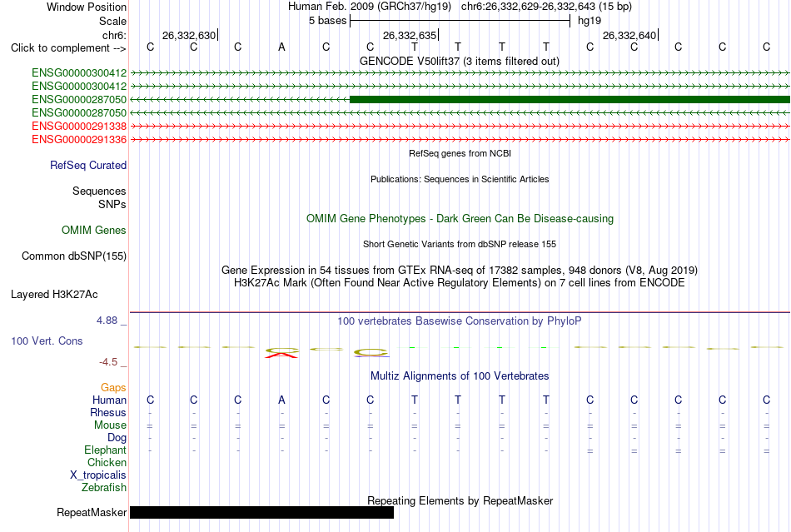Screen dimensions: 791x532
Task: Select the Zebrafish species label
Action: coord(104,488)
